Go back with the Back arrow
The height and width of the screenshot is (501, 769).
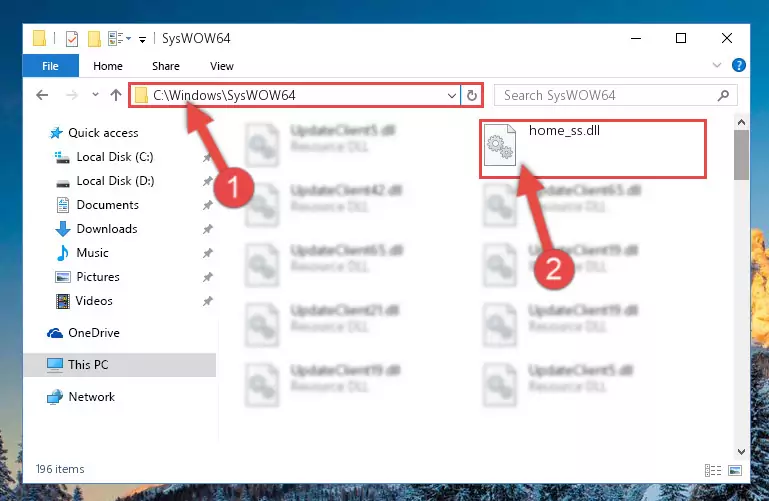click(x=42, y=95)
